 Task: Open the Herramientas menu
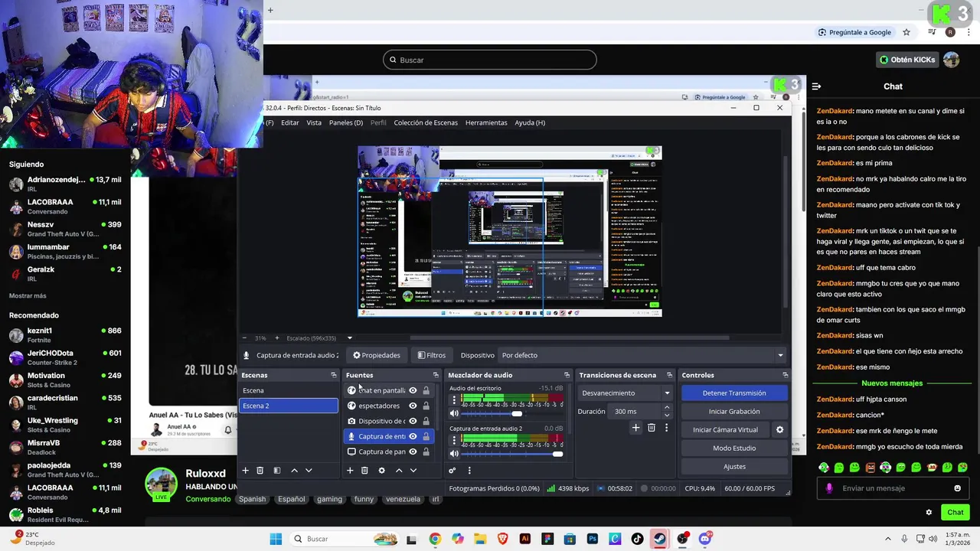point(486,122)
